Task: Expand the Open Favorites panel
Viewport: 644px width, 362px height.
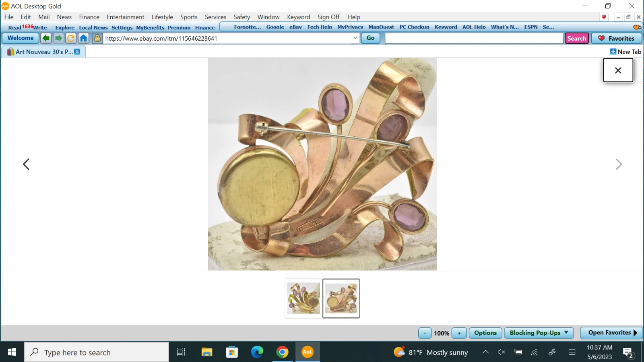Action: click(611, 333)
